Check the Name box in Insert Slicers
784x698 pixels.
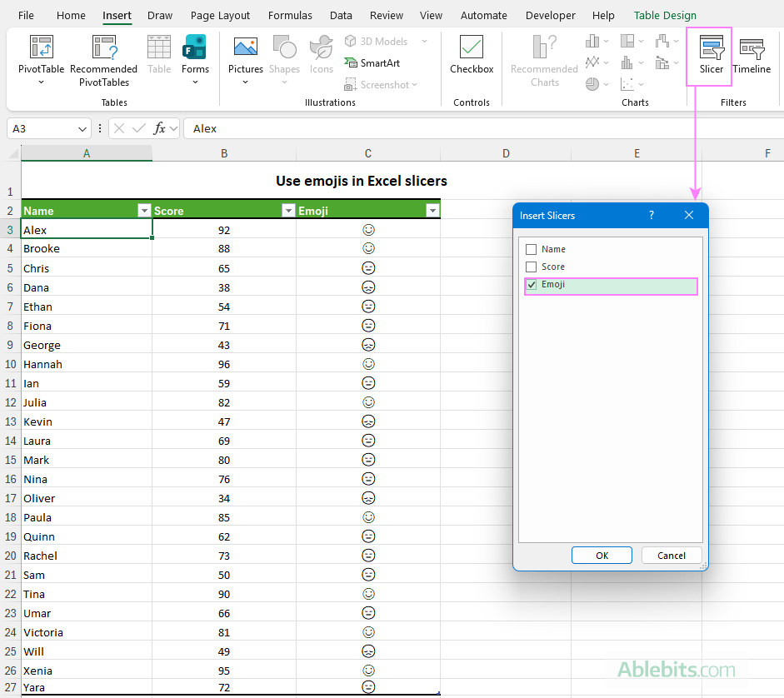click(531, 248)
